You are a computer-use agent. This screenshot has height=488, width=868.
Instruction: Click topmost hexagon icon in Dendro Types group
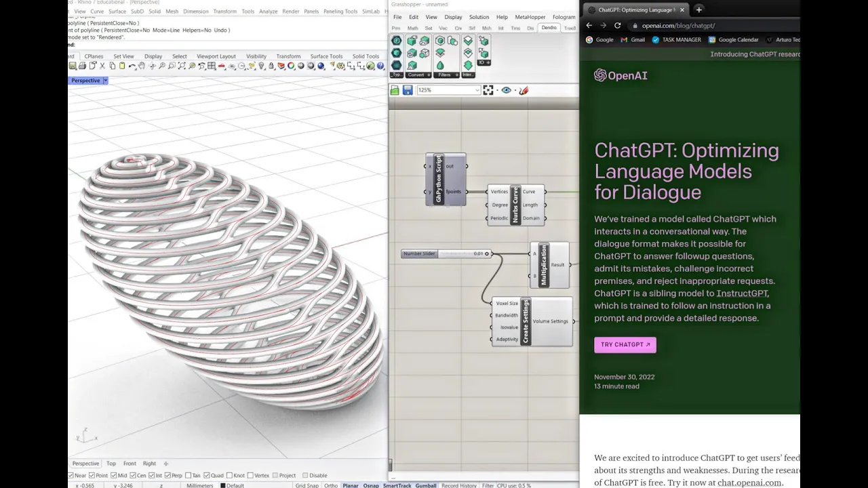pyautogui.click(x=397, y=41)
